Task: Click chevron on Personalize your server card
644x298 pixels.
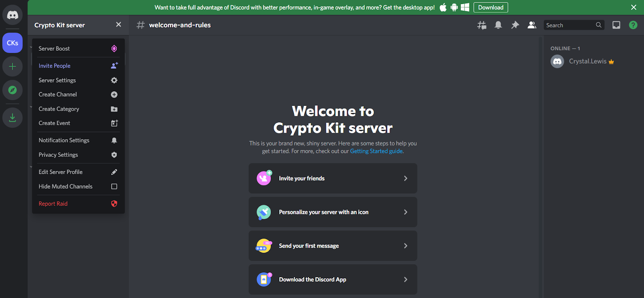Action: tap(405, 212)
